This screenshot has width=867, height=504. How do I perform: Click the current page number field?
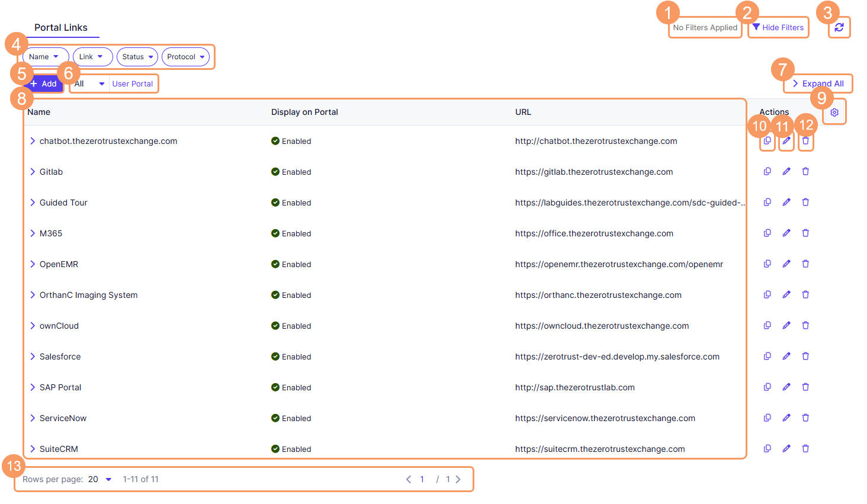(422, 479)
